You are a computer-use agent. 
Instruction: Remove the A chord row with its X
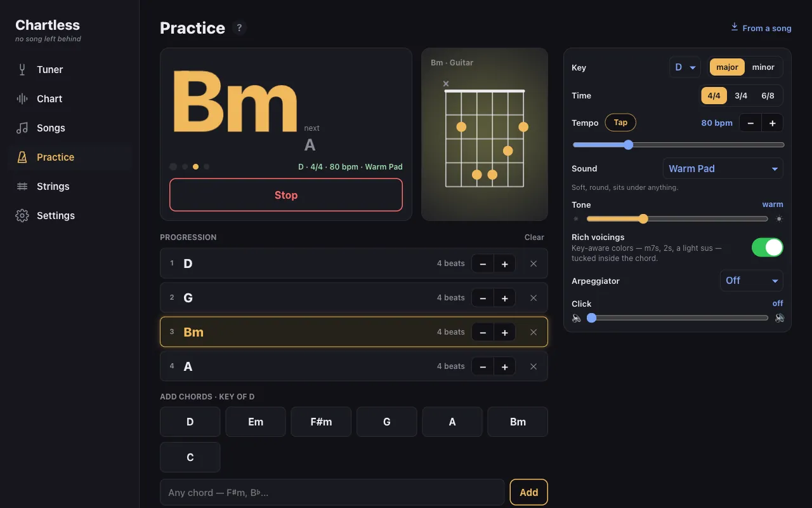click(x=534, y=366)
